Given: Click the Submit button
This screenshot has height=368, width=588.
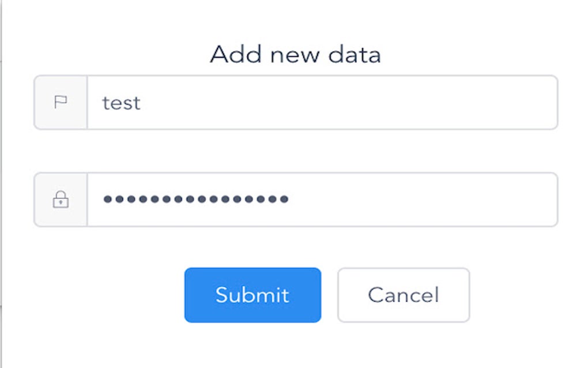Looking at the screenshot, I should 252,295.
